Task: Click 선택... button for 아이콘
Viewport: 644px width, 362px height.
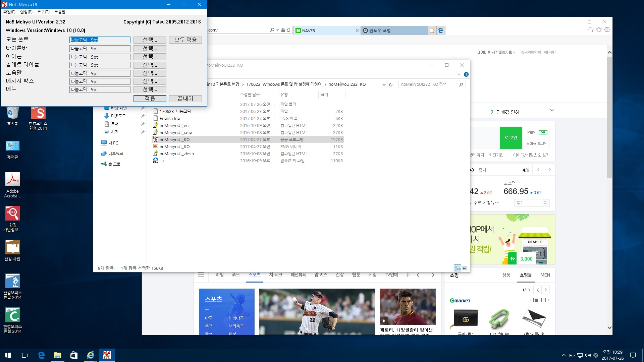Action: click(x=150, y=57)
